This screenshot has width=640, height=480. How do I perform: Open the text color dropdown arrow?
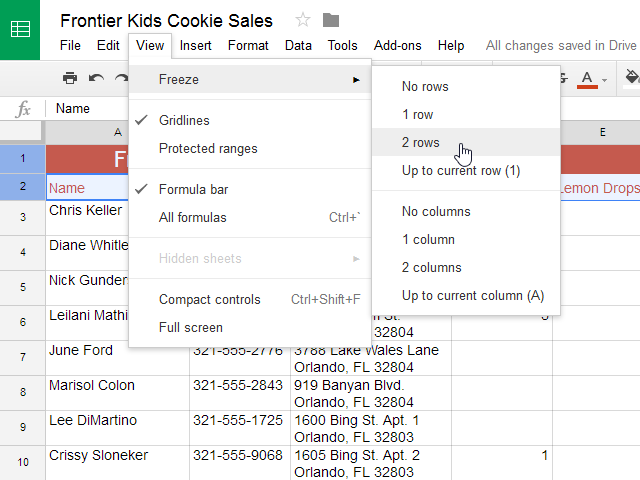click(604, 79)
